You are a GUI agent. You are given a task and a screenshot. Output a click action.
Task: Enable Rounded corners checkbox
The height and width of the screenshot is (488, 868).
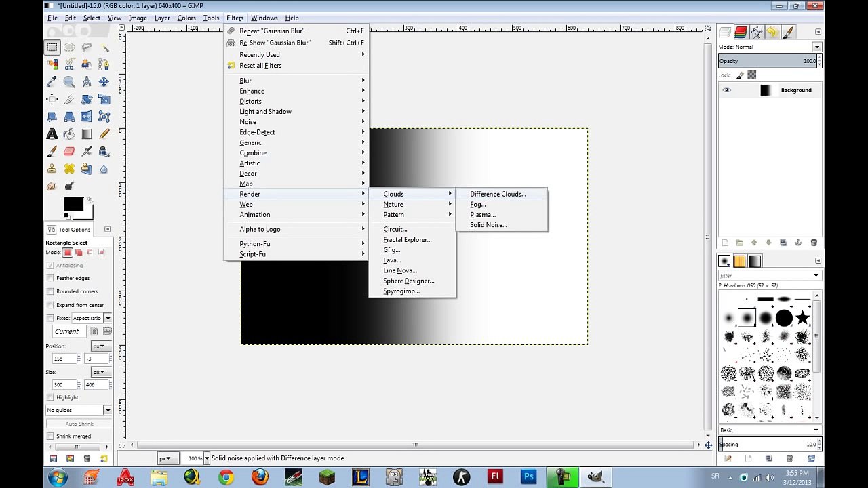click(x=50, y=291)
